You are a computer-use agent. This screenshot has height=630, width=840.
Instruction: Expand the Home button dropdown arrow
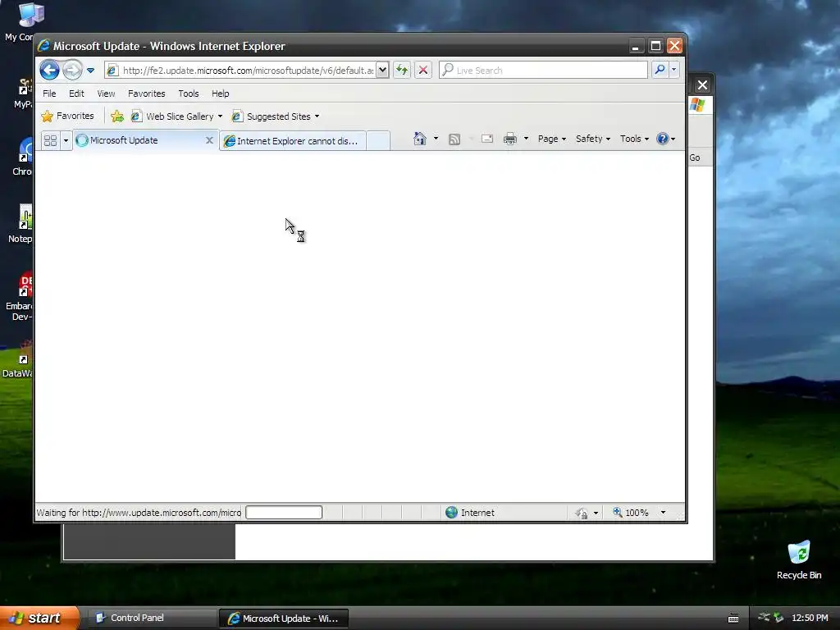click(436, 139)
